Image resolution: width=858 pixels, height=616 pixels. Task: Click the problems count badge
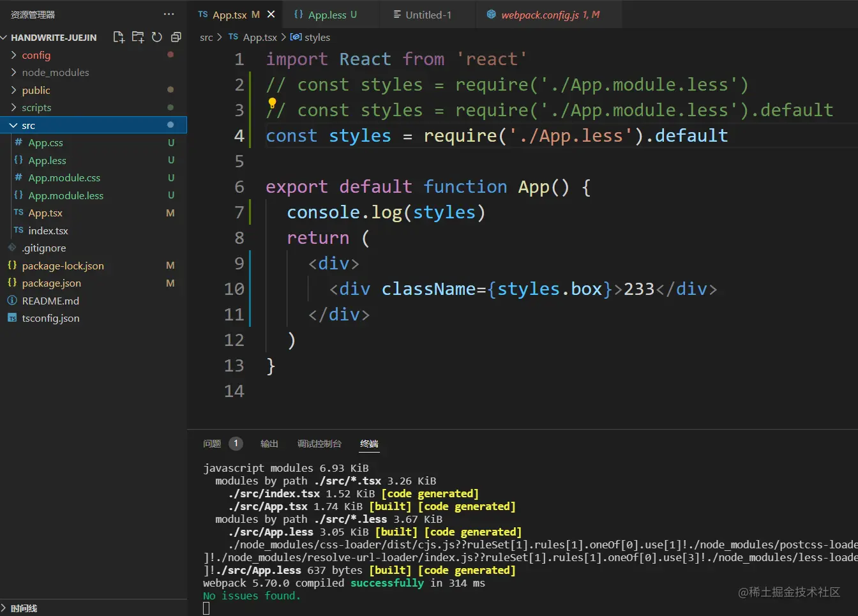(236, 443)
